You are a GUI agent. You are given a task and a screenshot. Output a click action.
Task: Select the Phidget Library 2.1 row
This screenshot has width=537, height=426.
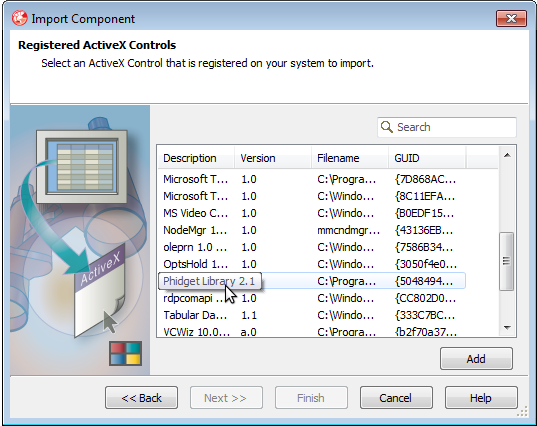click(x=312, y=281)
